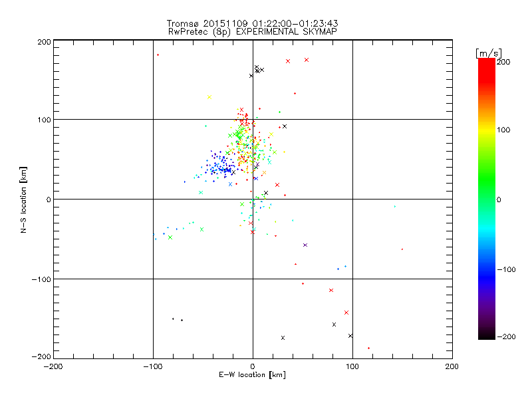The width and height of the screenshot is (532, 399).
Task: Click the "200" label on the color bar
Action: point(503,62)
